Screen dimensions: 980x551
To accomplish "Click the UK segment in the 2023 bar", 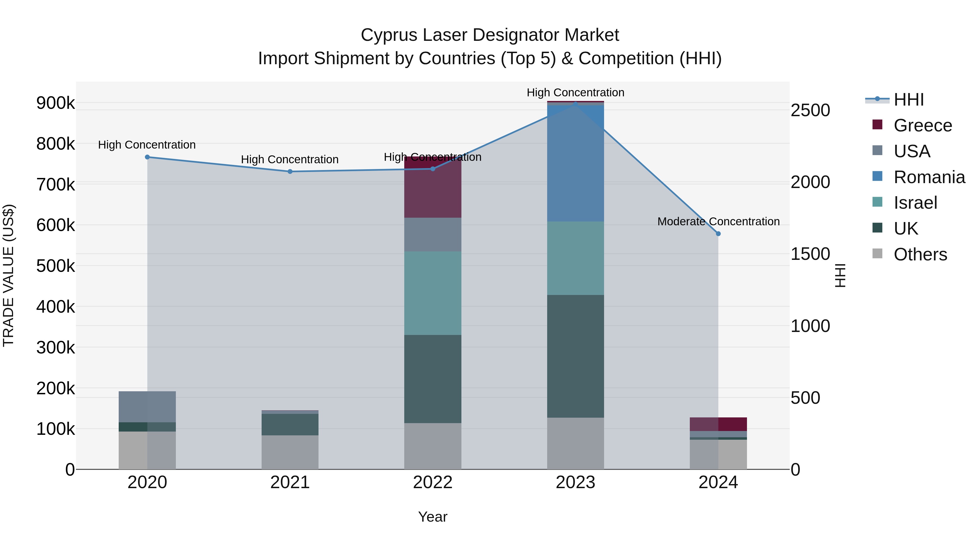I will (575, 356).
